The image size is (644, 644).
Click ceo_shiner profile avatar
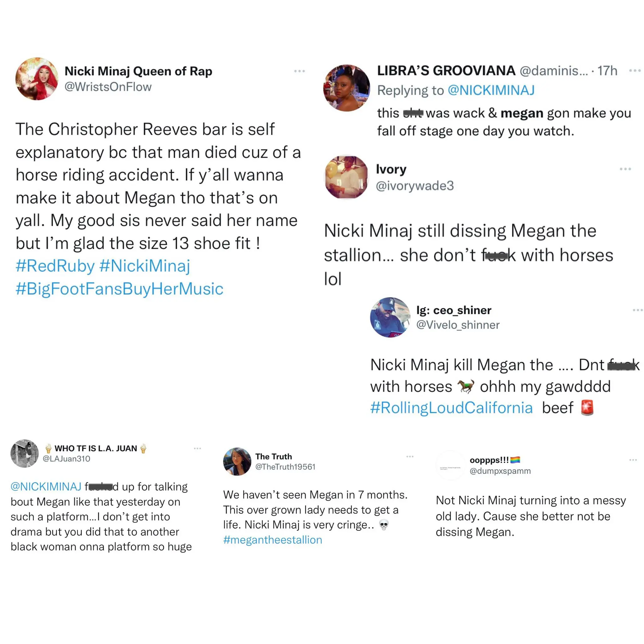point(390,317)
